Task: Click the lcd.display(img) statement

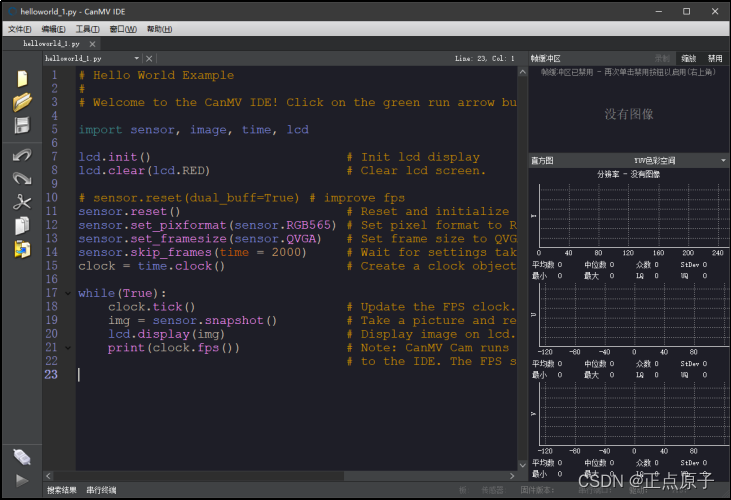Action: click(166, 334)
